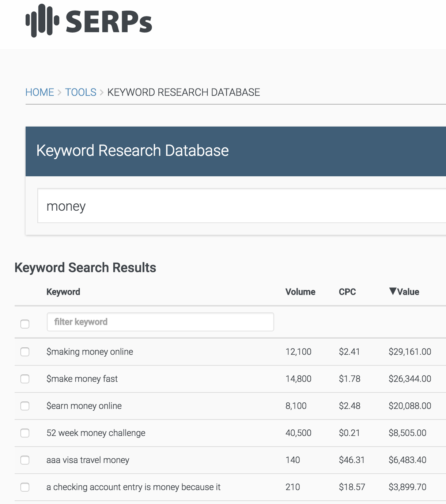The image size is (446, 504).
Task: Select the checking account entry row checkbox
Action: pyautogui.click(x=25, y=487)
